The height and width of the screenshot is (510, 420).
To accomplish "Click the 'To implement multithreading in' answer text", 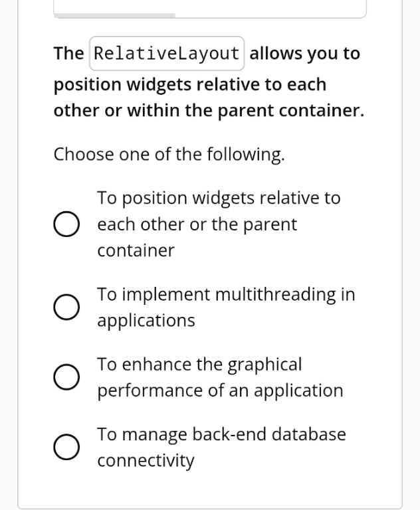I will click(x=226, y=294).
